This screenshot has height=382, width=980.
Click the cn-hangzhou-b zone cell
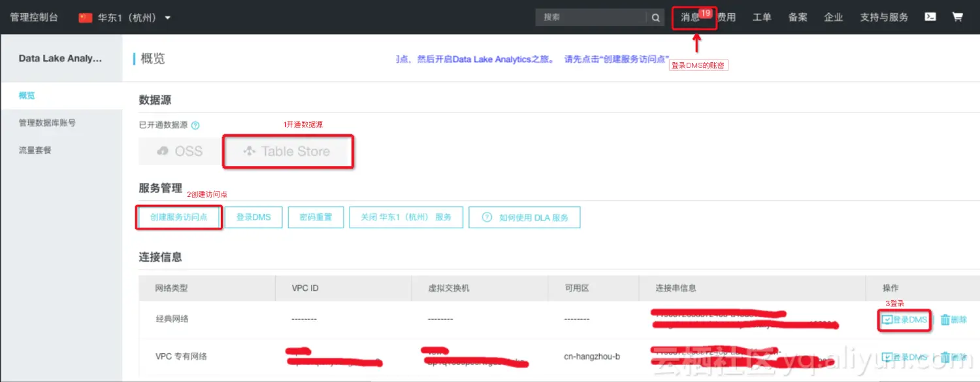[x=592, y=357]
